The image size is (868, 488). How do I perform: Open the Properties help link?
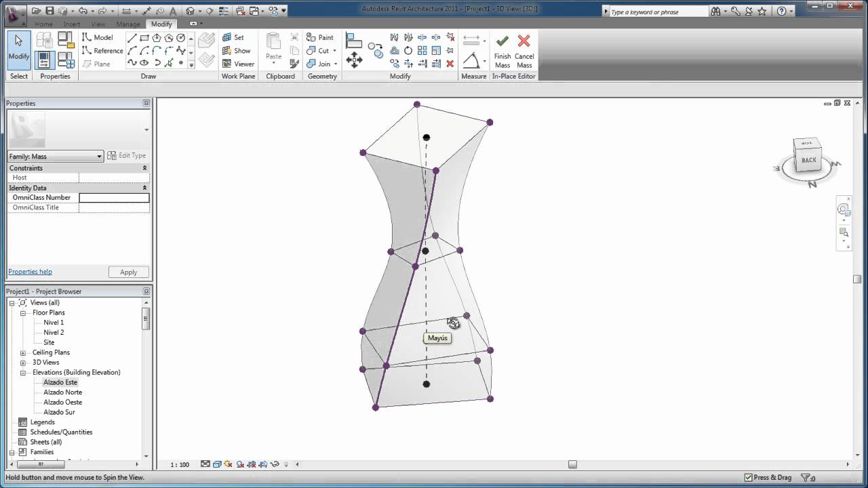[x=30, y=272]
